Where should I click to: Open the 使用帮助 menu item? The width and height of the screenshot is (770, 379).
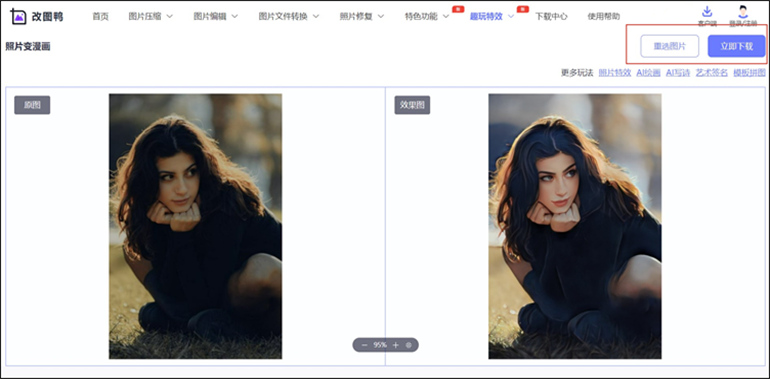[604, 17]
